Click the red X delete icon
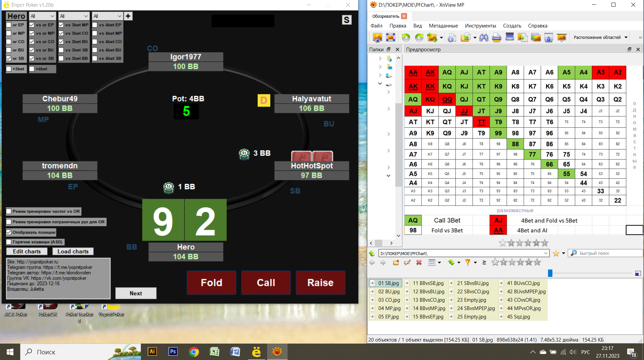This screenshot has width=644, height=360. pos(419,262)
